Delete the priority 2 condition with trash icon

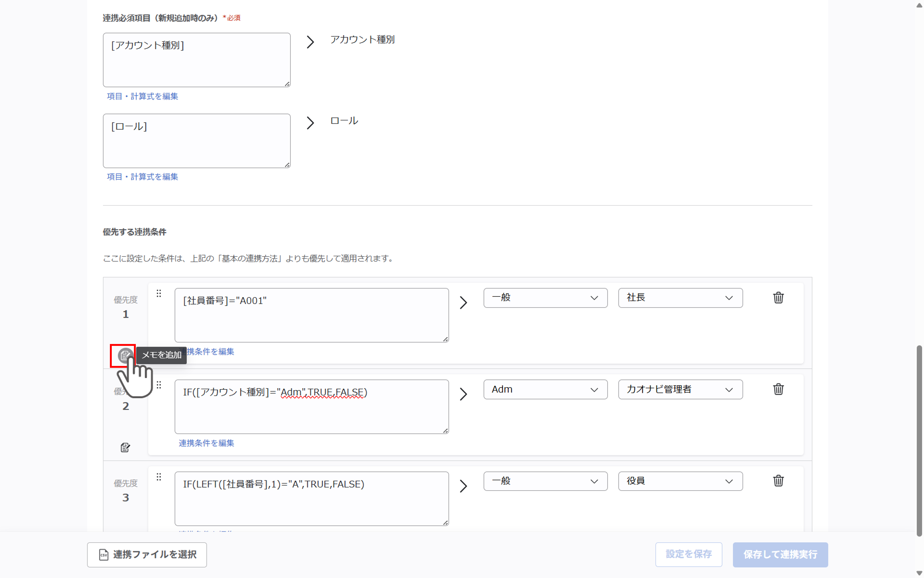(x=778, y=389)
